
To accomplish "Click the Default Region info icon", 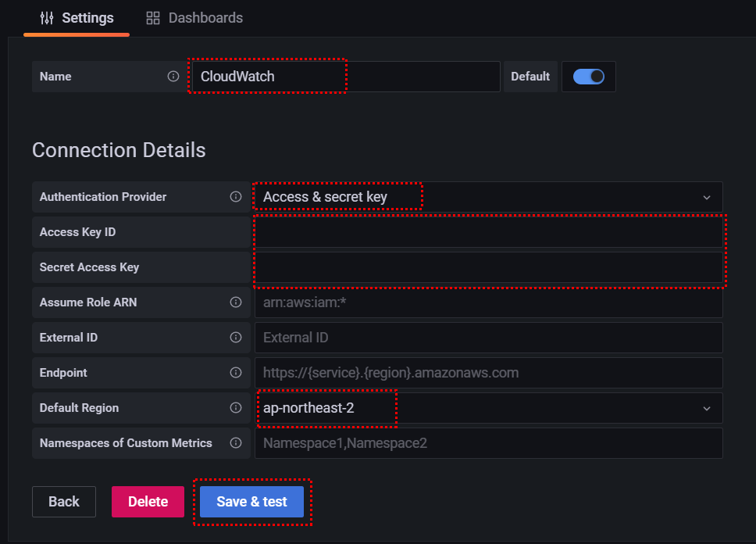I will pos(236,408).
